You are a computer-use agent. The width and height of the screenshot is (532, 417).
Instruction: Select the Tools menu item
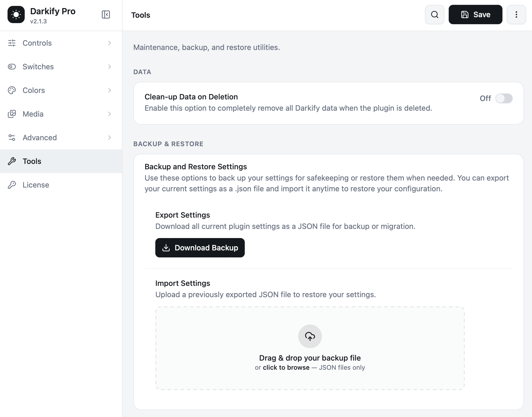pyautogui.click(x=61, y=161)
